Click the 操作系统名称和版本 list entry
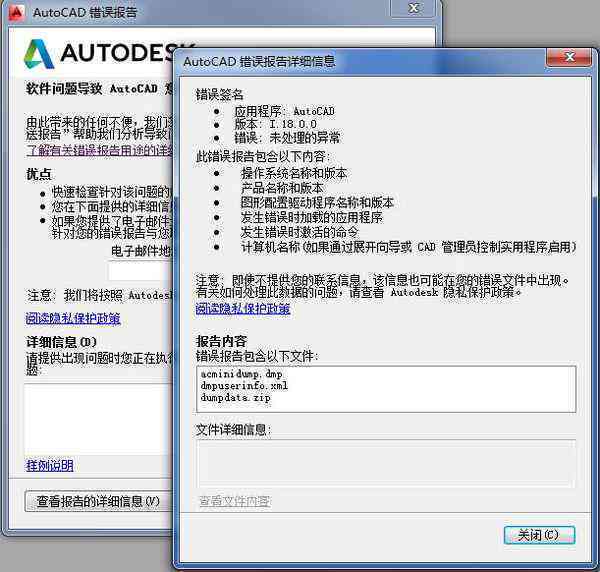The height and width of the screenshot is (572, 600). tap(293, 173)
